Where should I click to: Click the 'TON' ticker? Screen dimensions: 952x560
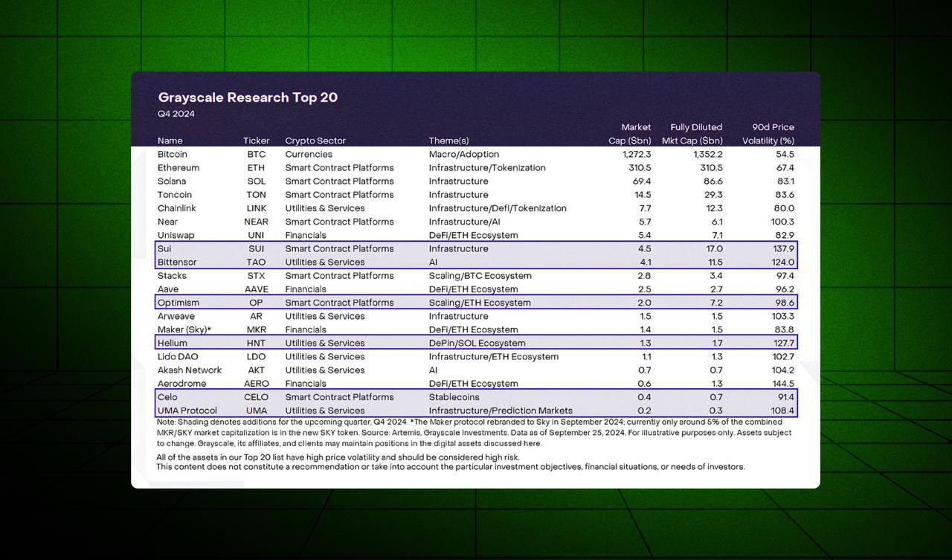pos(257,195)
